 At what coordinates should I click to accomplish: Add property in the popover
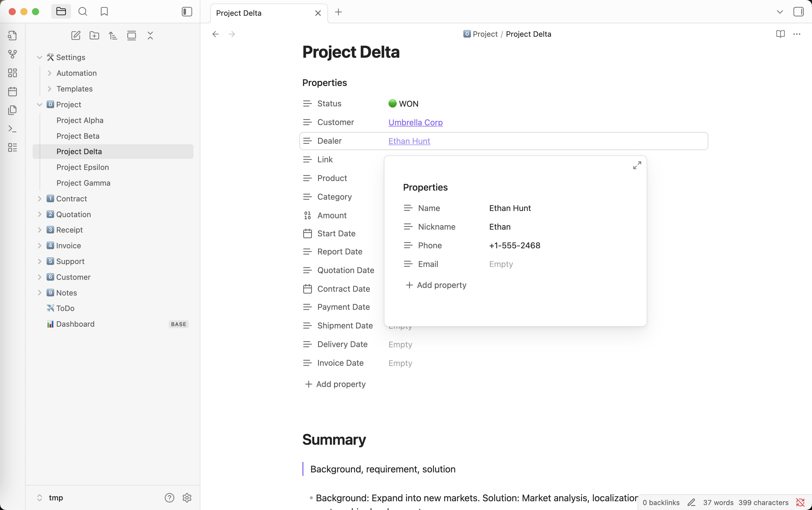click(436, 285)
